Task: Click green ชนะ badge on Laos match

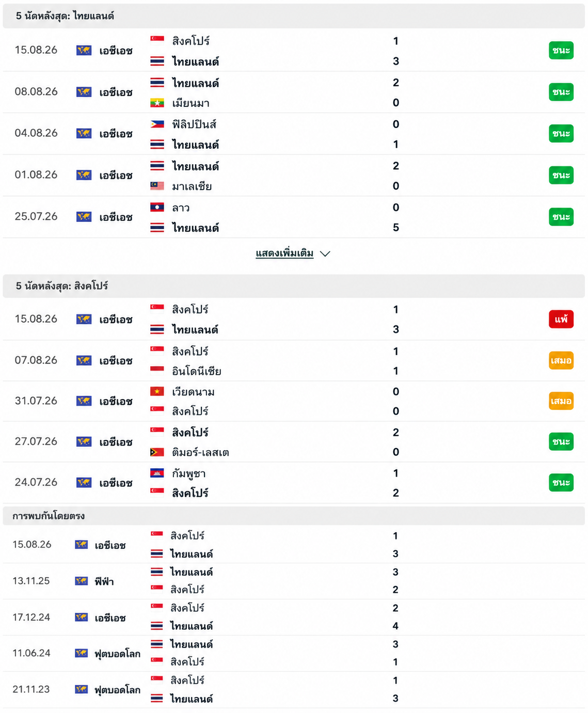Action: [561, 217]
